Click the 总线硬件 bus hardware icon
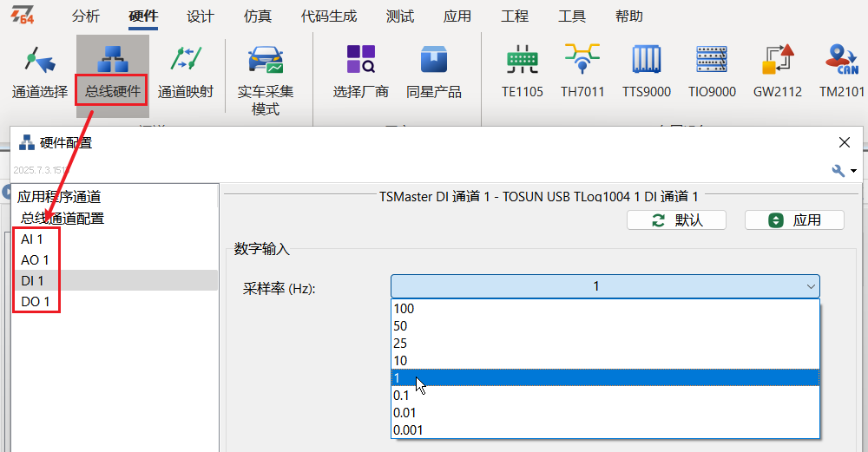This screenshot has width=868, height=452. coord(113,60)
